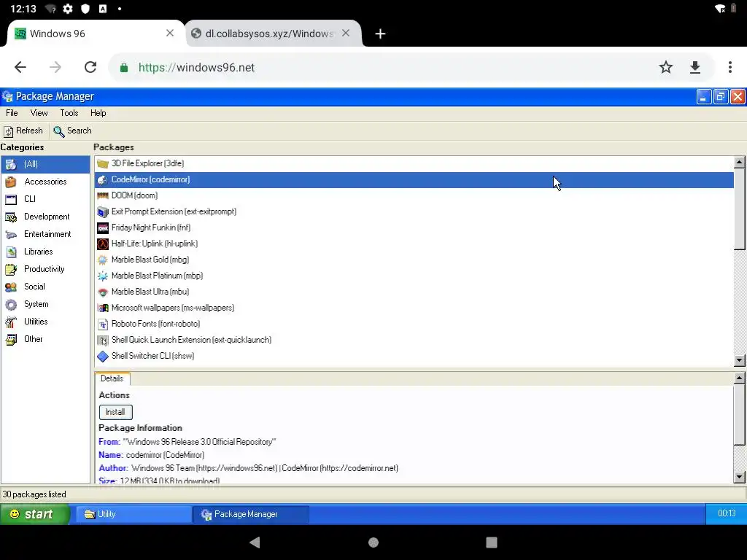The height and width of the screenshot is (560, 747).
Task: Click the Half-Life: Uplink icon
Action: pos(102,244)
